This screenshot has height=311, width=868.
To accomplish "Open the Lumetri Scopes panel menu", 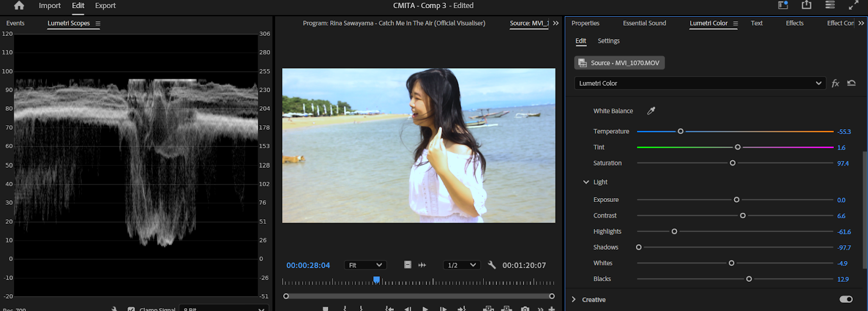I will 98,23.
